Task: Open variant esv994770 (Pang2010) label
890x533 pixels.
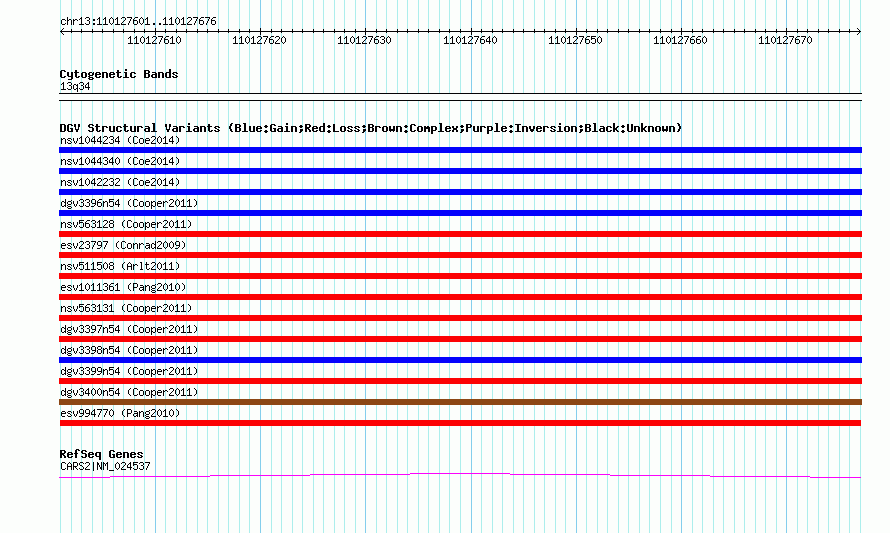Action: click(x=120, y=413)
